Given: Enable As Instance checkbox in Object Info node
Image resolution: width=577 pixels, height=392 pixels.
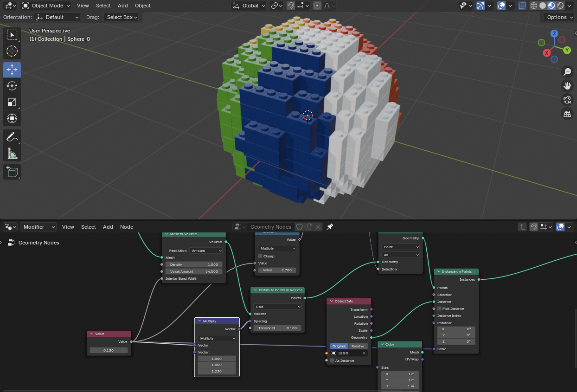Looking at the screenshot, I should pyautogui.click(x=332, y=360).
